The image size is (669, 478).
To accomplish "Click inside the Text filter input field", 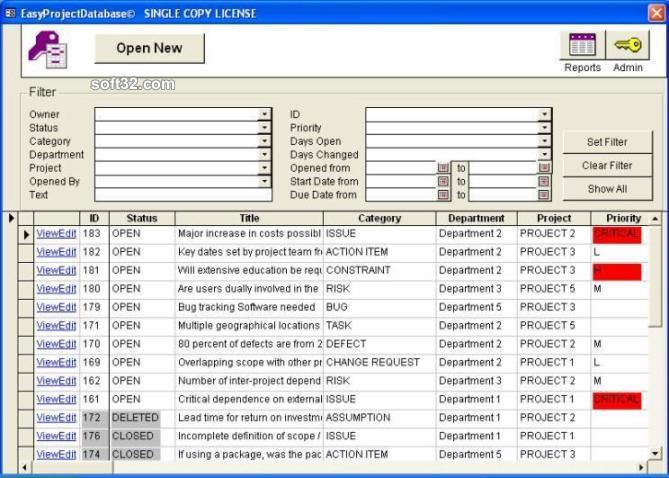I will pyautogui.click(x=183, y=195).
